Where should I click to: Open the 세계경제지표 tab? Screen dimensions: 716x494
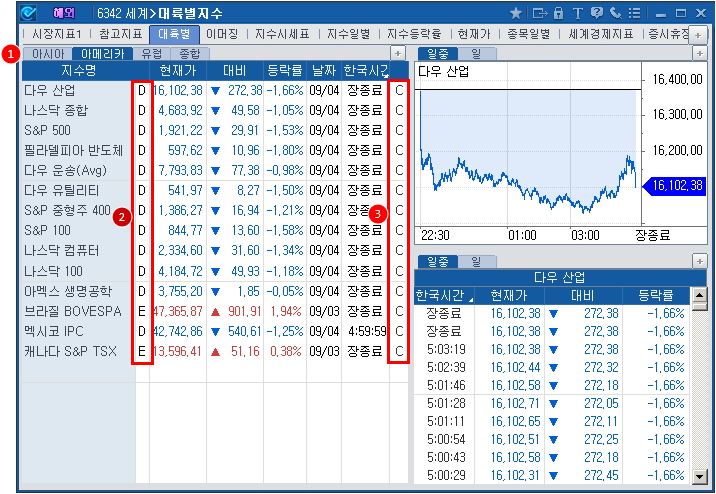tap(601, 34)
